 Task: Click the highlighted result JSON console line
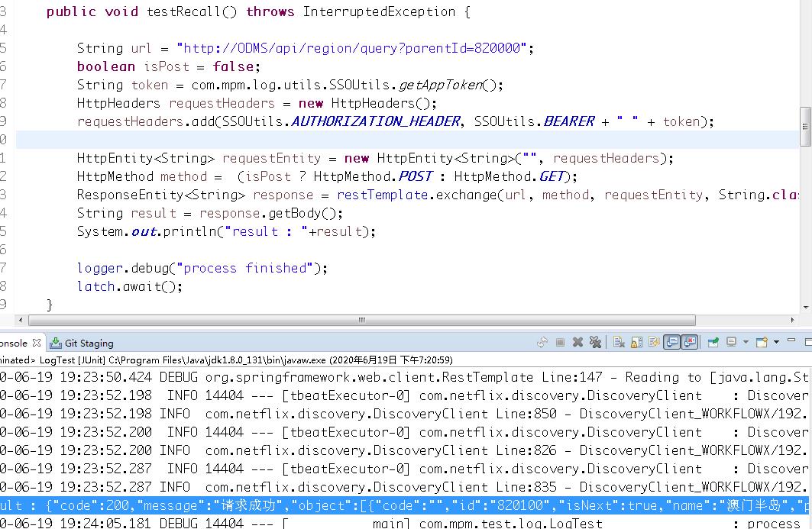pyautogui.click(x=404, y=505)
